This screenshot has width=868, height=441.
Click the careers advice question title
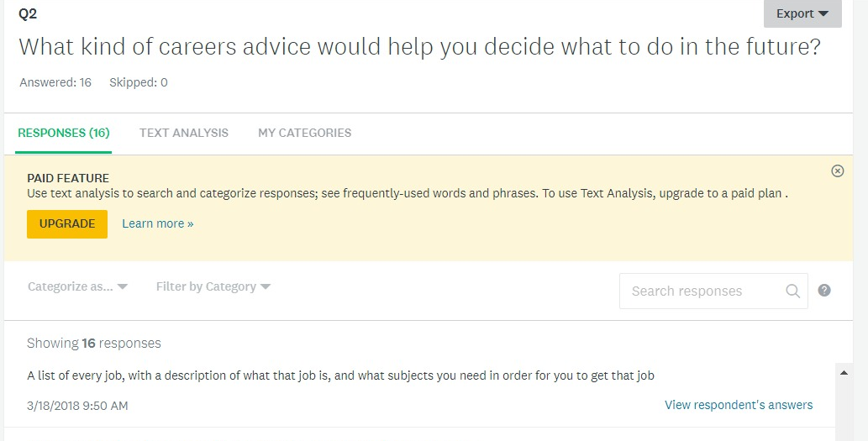[419, 47]
